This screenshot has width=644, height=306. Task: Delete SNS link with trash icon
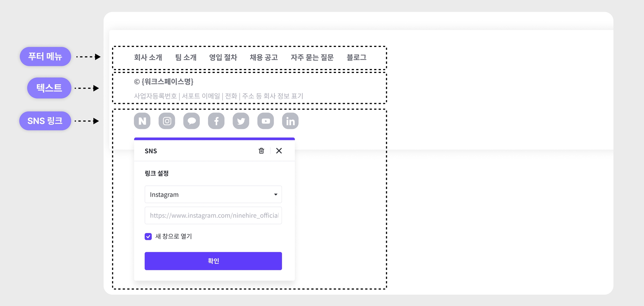[x=261, y=151]
